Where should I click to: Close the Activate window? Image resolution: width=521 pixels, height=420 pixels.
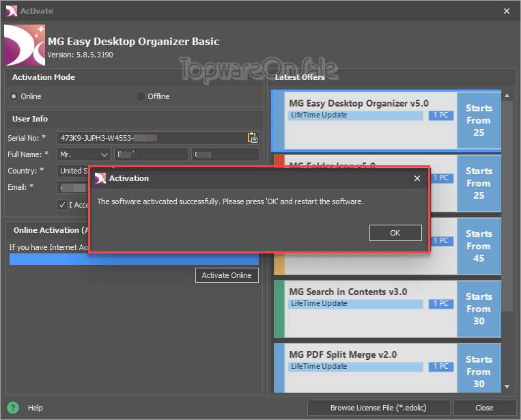507,11
